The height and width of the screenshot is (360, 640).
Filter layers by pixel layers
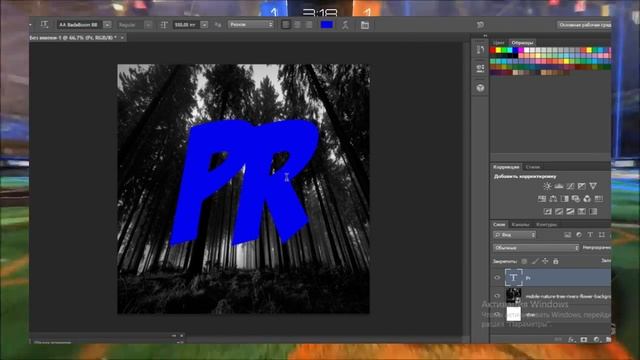[567, 235]
